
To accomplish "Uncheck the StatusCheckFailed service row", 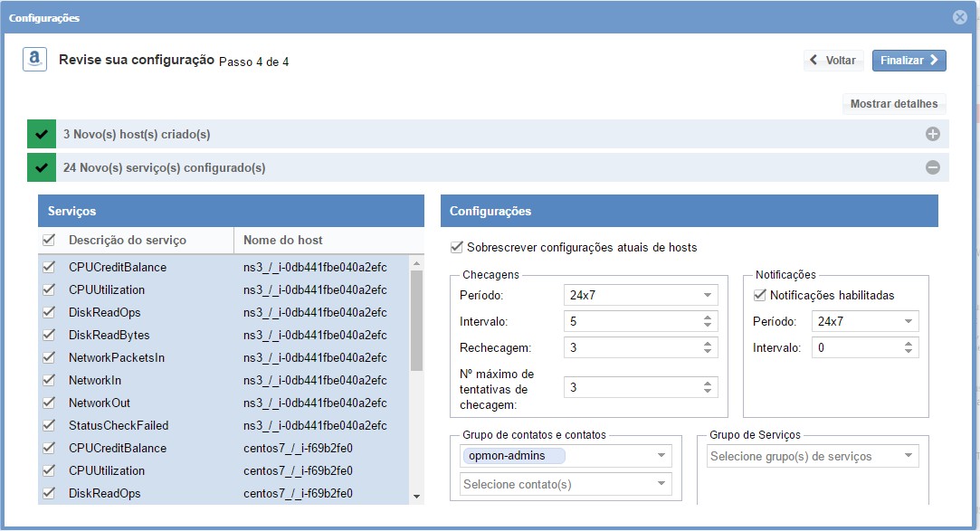I will pyautogui.click(x=49, y=425).
